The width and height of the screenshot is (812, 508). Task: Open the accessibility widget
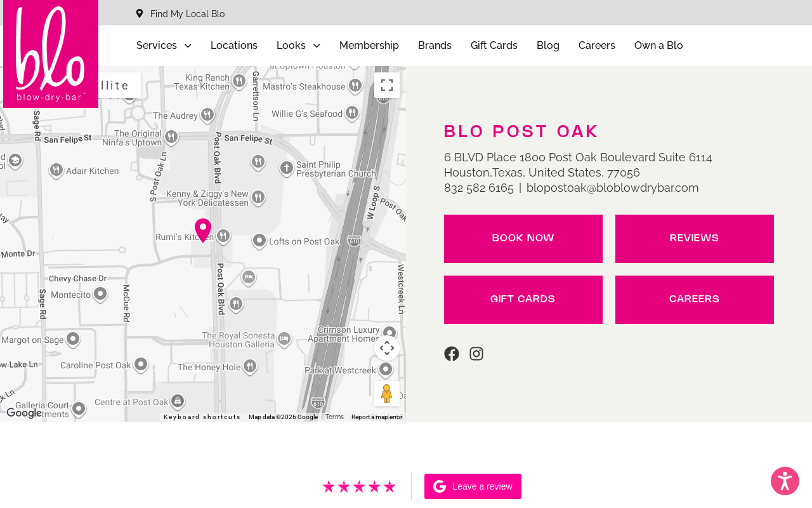(x=785, y=481)
